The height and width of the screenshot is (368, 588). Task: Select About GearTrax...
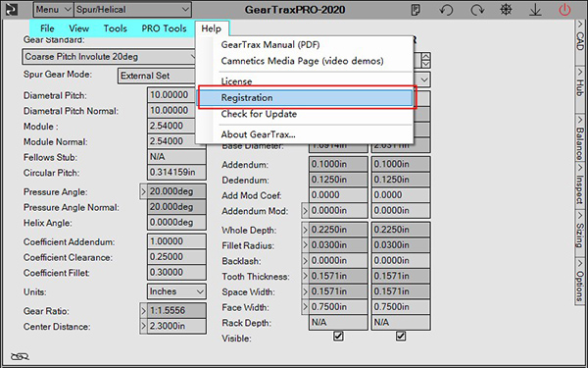[258, 134]
